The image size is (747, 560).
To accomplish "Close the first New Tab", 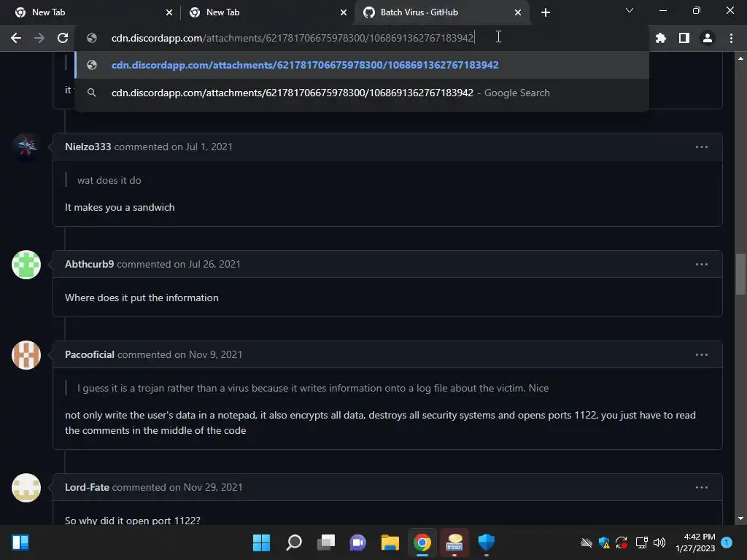I will [169, 12].
